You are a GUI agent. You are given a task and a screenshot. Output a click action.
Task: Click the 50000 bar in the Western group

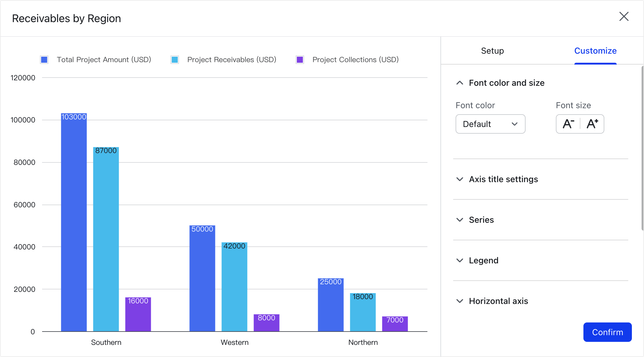coord(202,279)
